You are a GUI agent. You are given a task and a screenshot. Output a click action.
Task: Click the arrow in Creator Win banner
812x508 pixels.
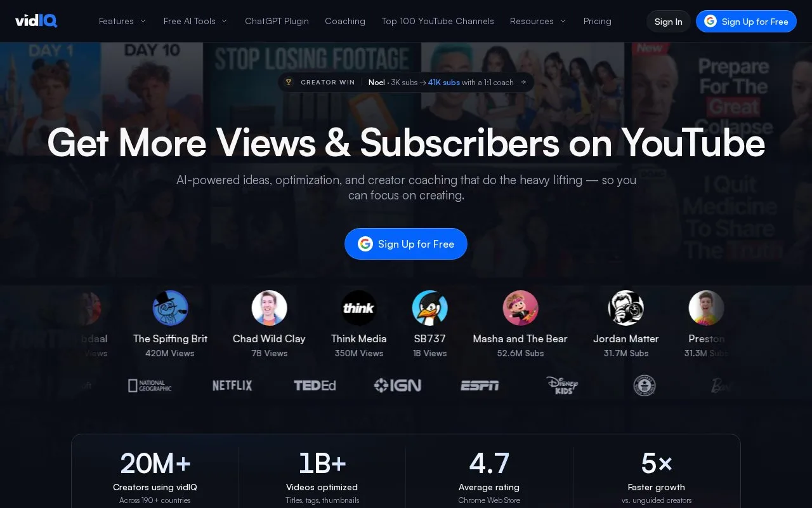(x=523, y=82)
